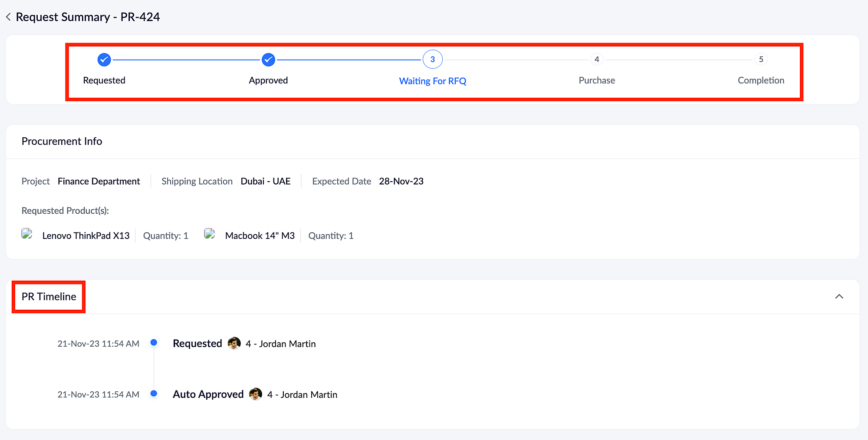Click the Lenovo ThinkPad X13 product image
Viewport: 868px width, 440px height.
click(27, 235)
